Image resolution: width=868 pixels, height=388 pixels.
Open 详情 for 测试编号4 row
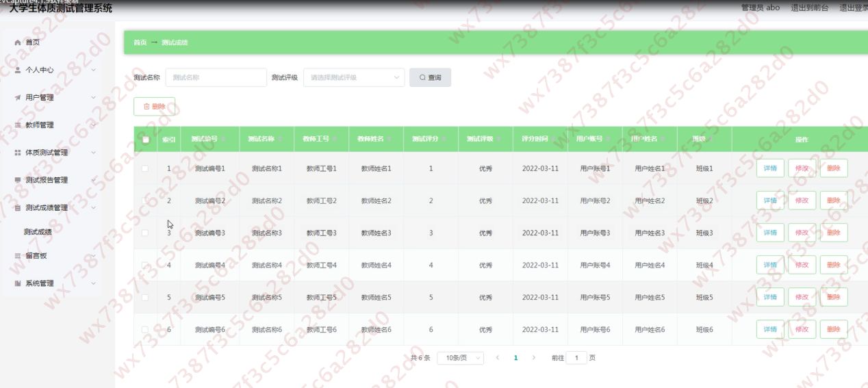click(x=770, y=265)
